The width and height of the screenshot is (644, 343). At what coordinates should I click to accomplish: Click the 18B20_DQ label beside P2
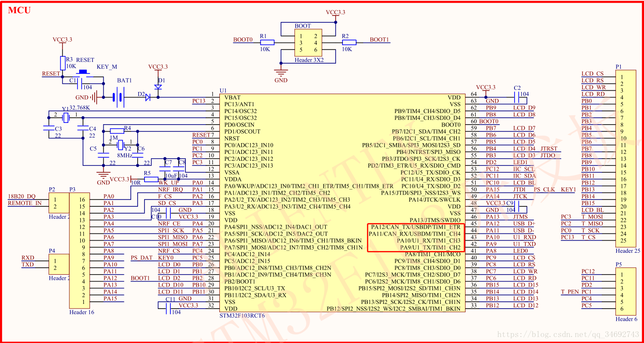click(22, 196)
